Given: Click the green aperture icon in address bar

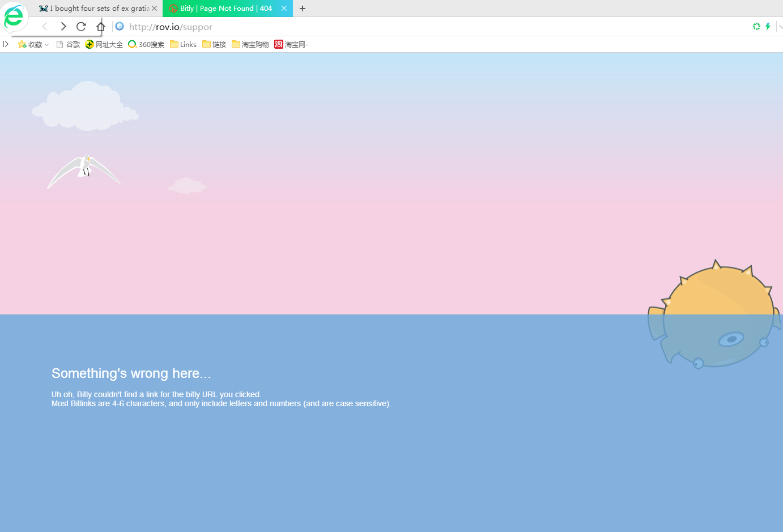Looking at the screenshot, I should click(x=756, y=27).
